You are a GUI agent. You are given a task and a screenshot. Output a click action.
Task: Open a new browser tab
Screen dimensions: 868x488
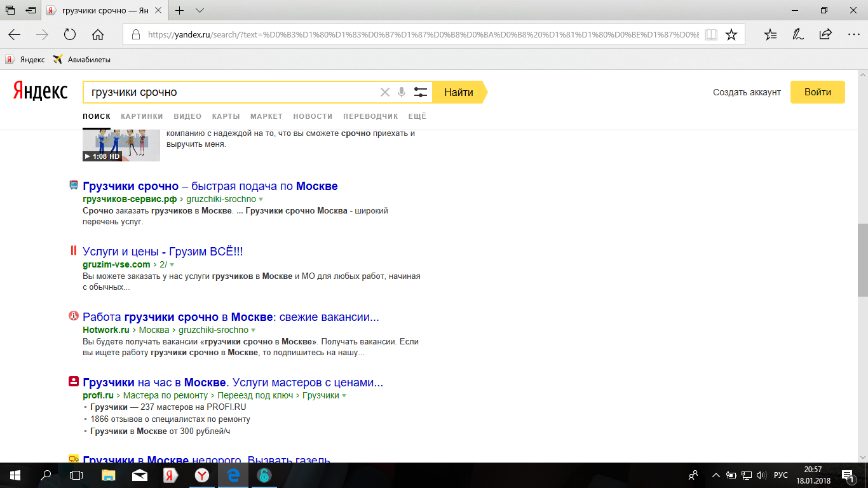pyautogui.click(x=180, y=11)
